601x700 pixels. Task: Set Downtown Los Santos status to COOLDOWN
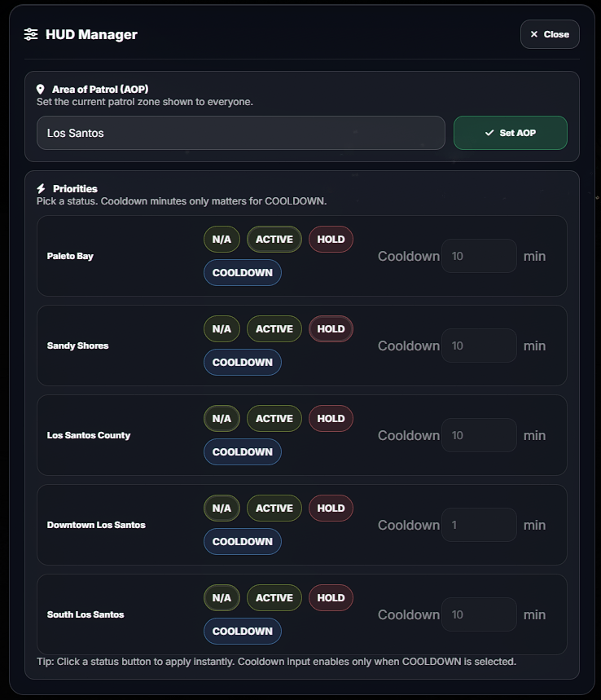[x=243, y=542]
